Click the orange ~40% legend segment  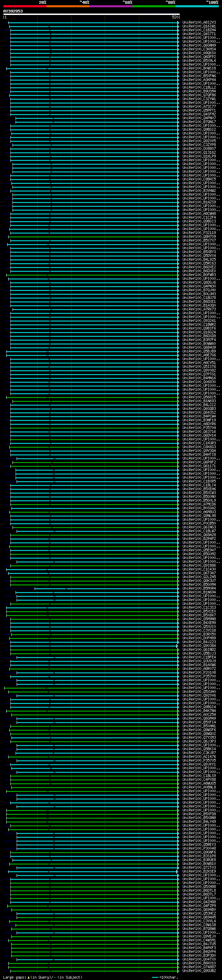68,6
